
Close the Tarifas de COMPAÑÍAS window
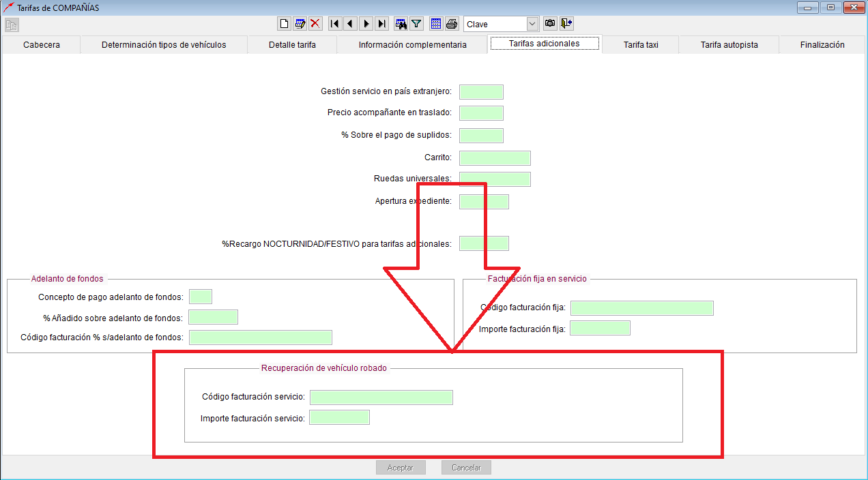(x=854, y=7)
